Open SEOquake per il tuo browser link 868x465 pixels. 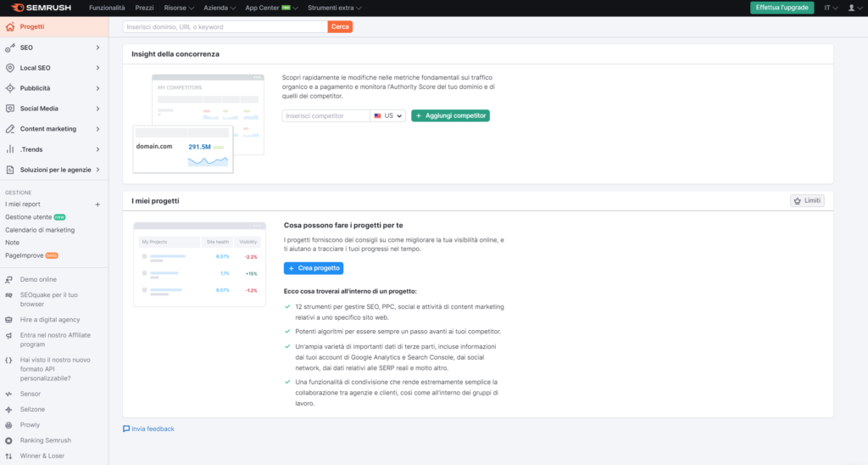[x=48, y=300]
